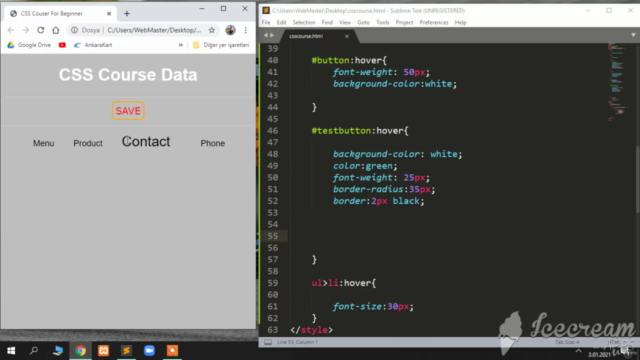The image size is (640, 360).
Task: Go back in Chrome browser
Action: coord(11,30)
